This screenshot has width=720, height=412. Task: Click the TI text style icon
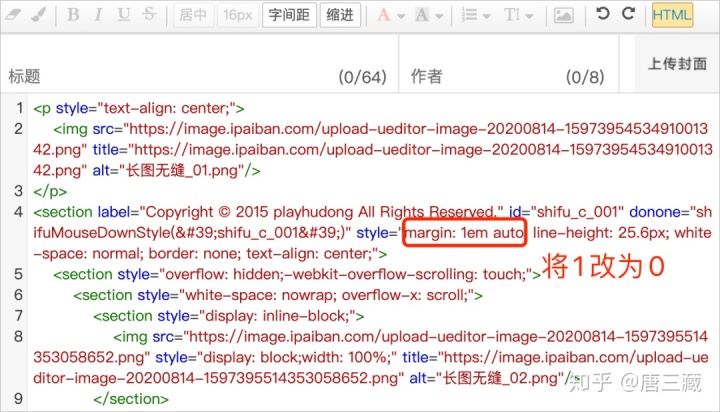512,15
